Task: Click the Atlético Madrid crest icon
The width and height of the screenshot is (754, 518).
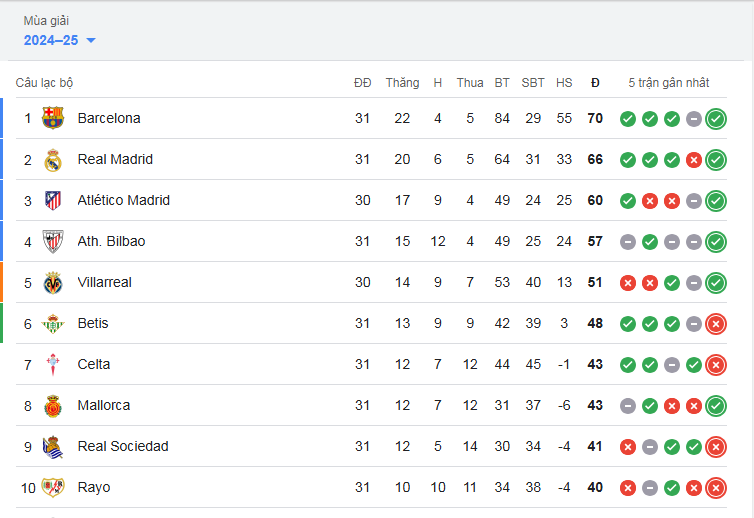Action: [53, 200]
